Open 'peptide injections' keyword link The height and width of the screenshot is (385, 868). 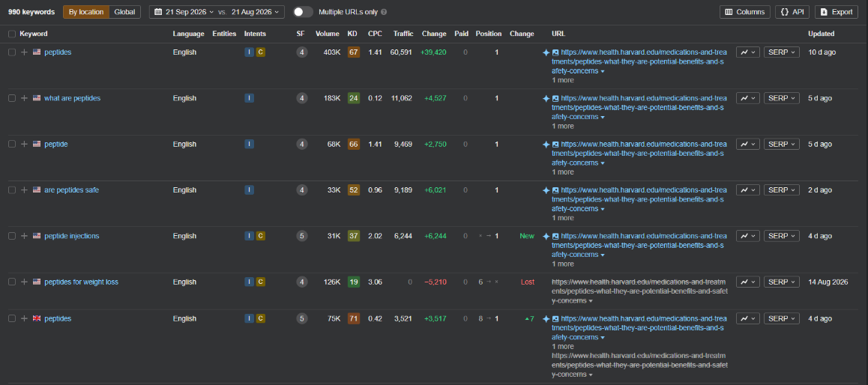71,236
